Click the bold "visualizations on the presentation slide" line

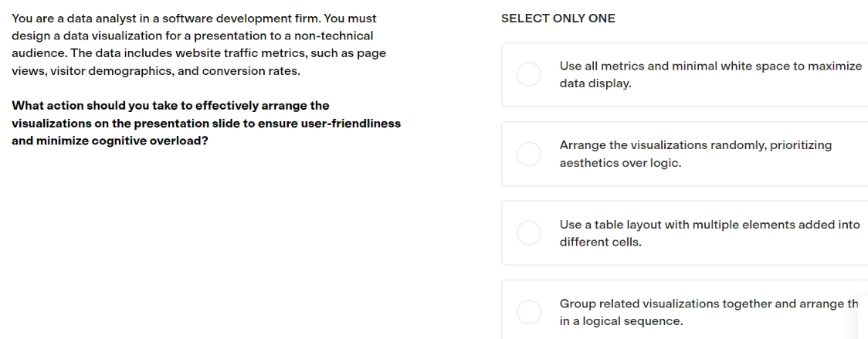tap(206, 124)
